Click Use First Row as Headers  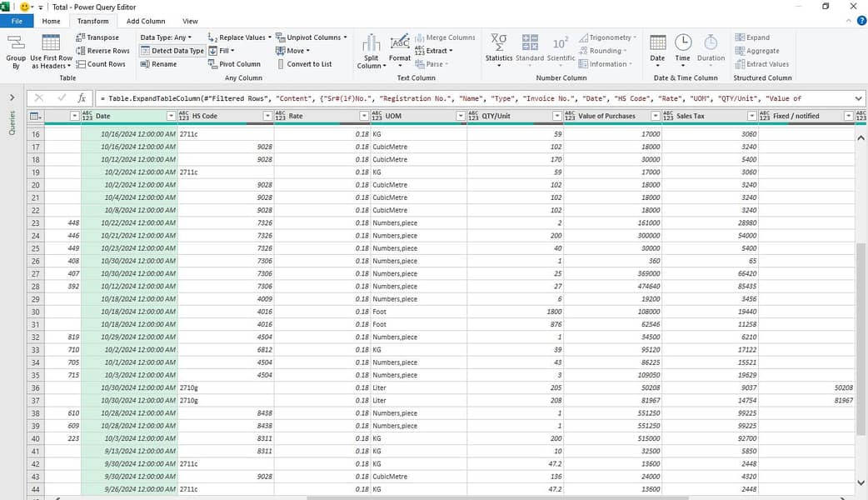tap(51, 52)
